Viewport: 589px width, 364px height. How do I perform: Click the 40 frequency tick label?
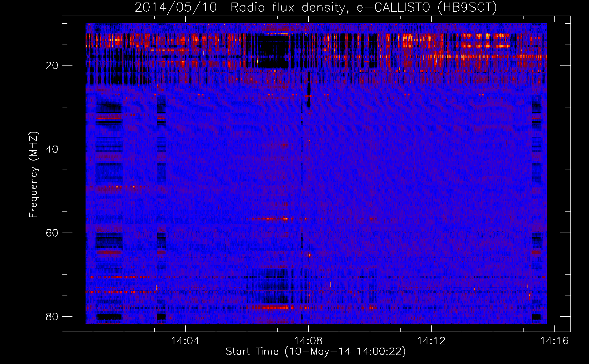(52, 149)
